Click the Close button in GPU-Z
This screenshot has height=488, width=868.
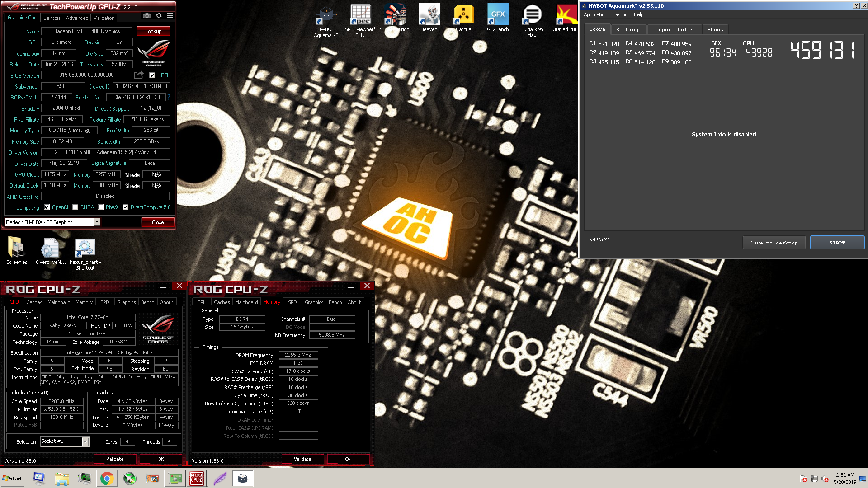pos(158,222)
